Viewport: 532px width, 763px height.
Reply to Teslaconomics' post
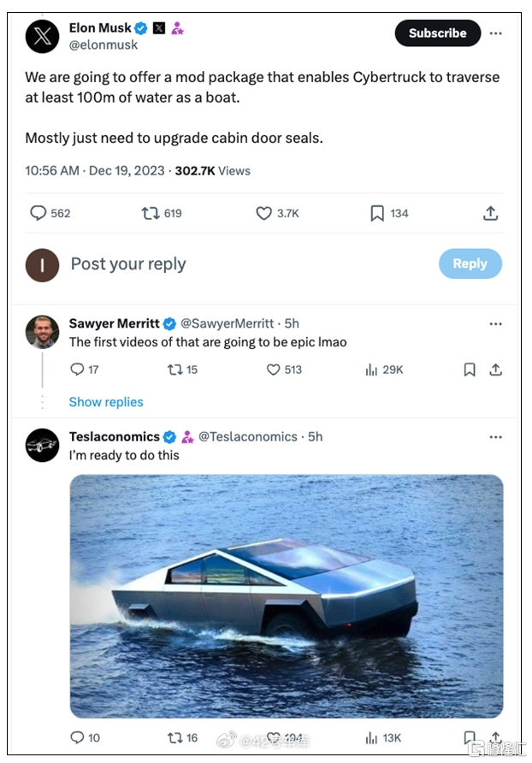tap(77, 737)
